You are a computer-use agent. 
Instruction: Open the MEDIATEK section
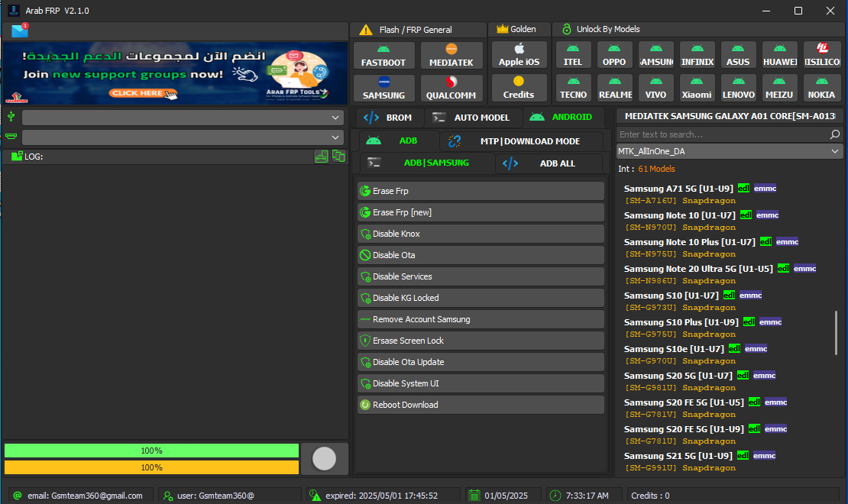point(451,56)
